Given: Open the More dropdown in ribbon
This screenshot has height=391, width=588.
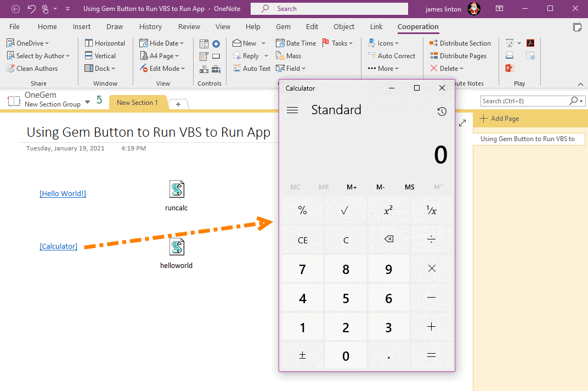Looking at the screenshot, I should coord(383,68).
